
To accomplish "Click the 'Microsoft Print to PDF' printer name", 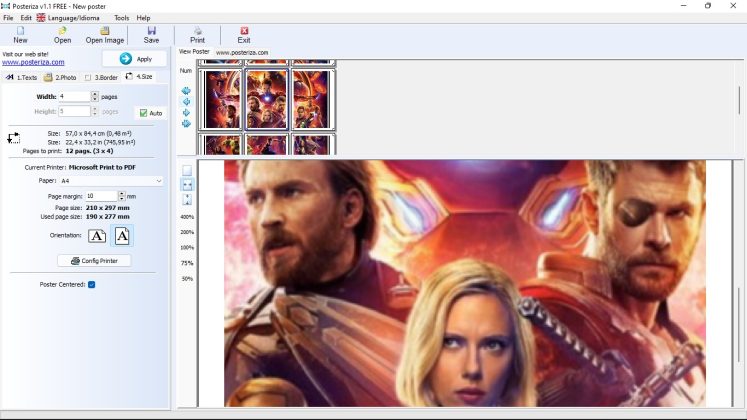I will pyautogui.click(x=102, y=167).
